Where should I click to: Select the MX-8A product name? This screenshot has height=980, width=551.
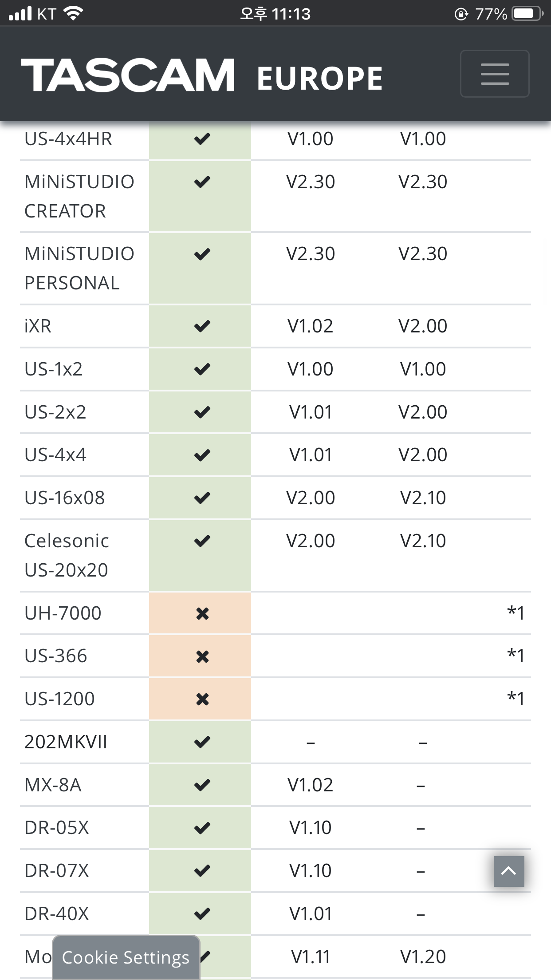click(x=53, y=785)
